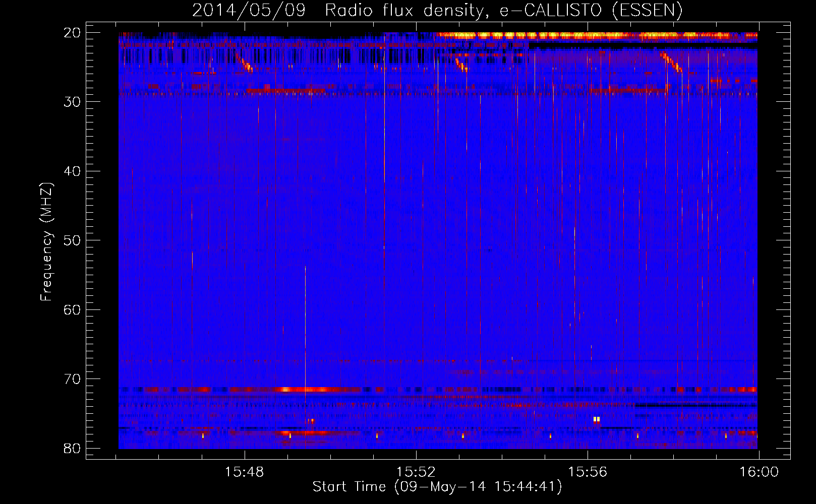Click the 70 frequency tick label

point(73,379)
